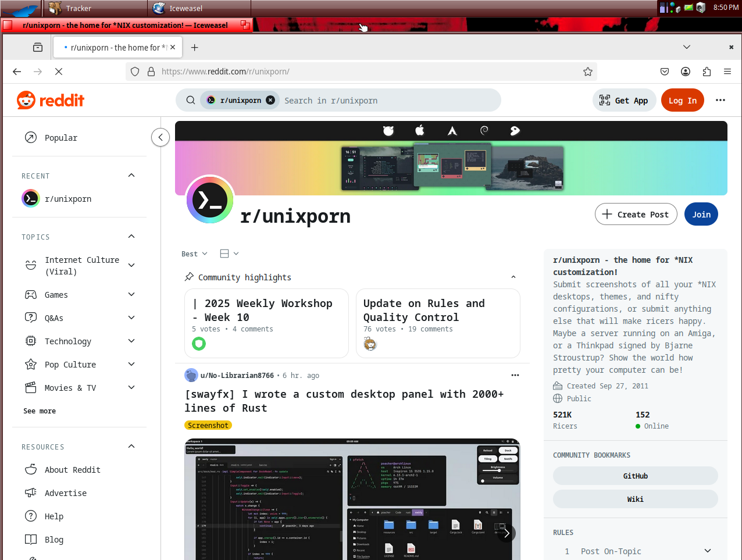
Task: Toggle the post card layout view
Action: click(x=227, y=254)
